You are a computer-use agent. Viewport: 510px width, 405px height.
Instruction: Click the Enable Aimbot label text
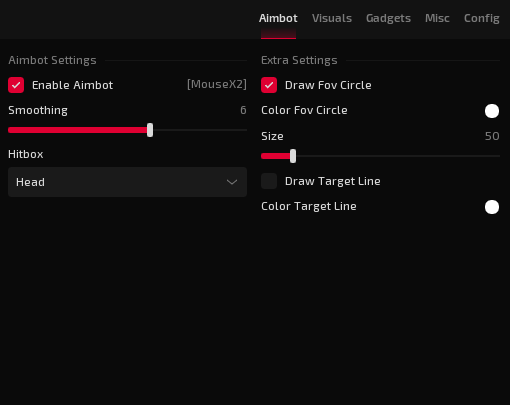click(72, 85)
